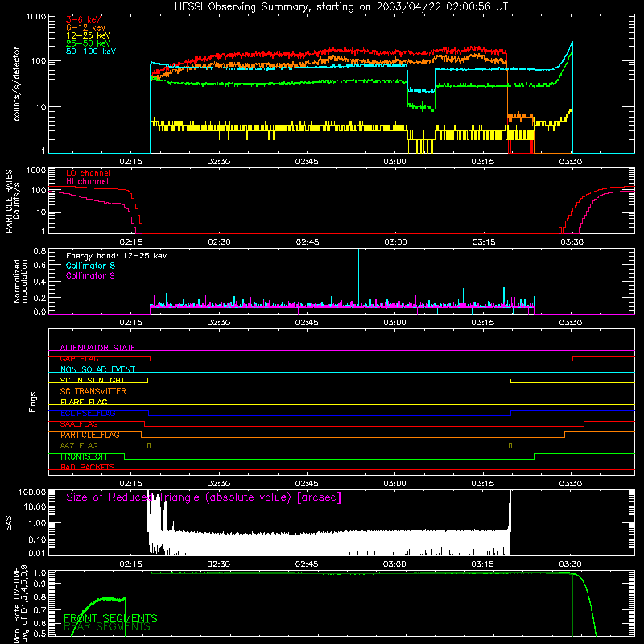This screenshot has height=644, width=644.
Task: Select the ECLIPSE_FLAG label
Action: click(x=88, y=413)
